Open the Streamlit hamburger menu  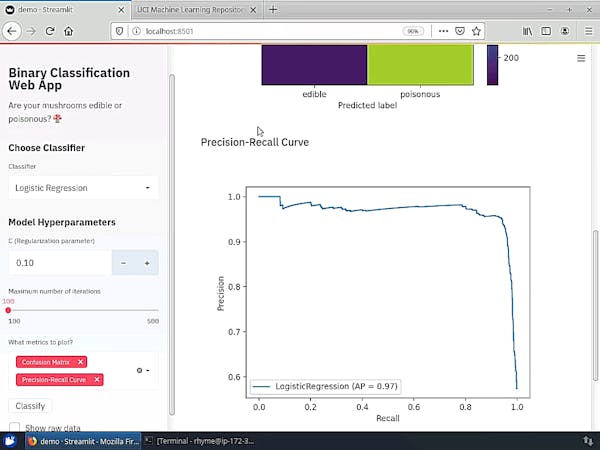(x=581, y=58)
